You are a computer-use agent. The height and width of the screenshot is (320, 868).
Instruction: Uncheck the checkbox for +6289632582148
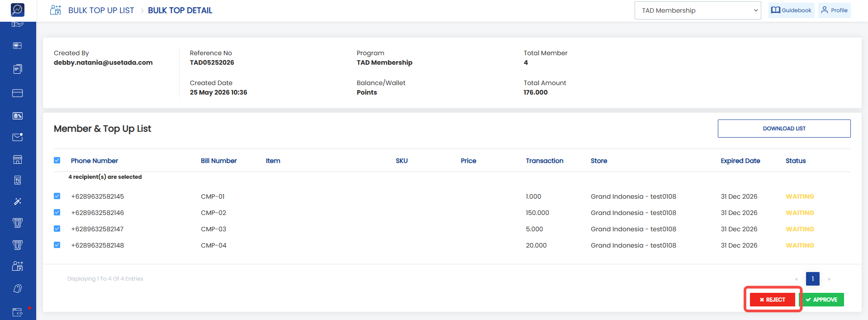57,245
